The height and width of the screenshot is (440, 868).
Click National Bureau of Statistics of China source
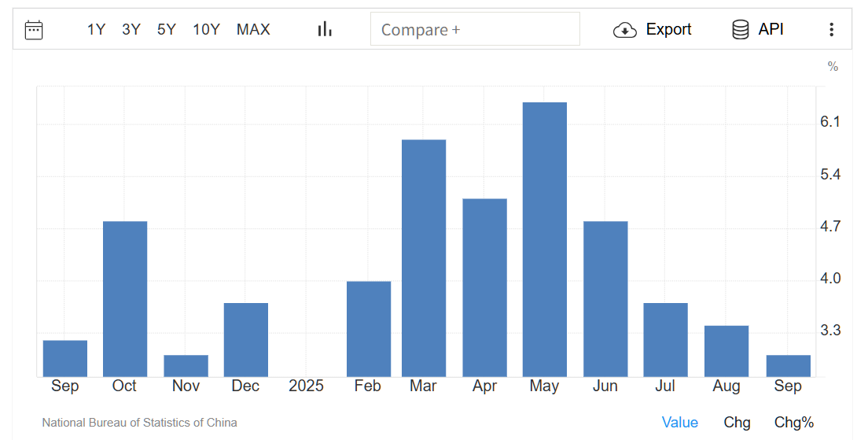point(139,423)
